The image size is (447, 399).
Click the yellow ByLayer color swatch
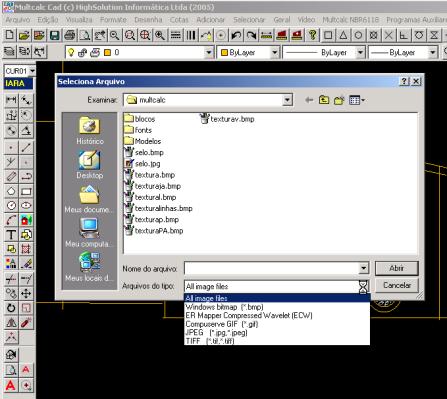pos(224,52)
